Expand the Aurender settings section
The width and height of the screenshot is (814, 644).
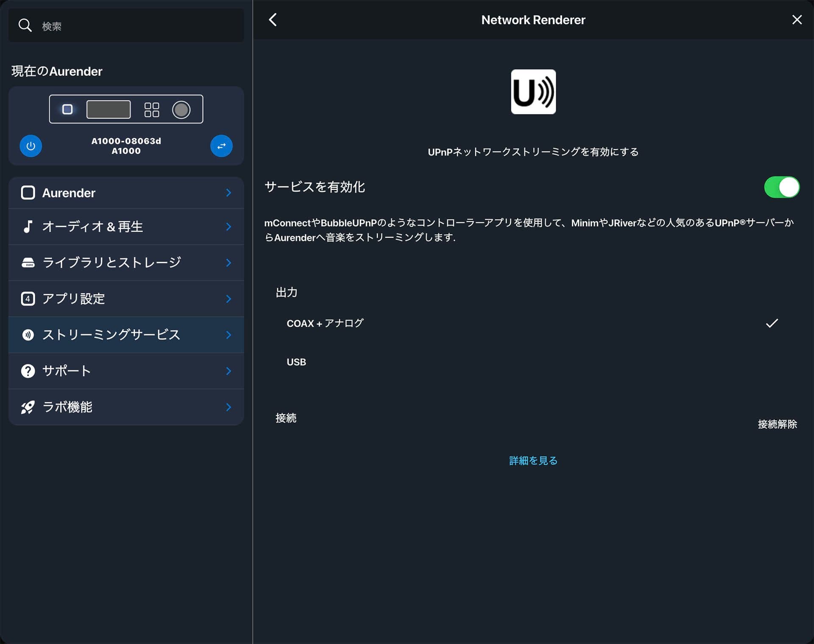click(x=126, y=192)
